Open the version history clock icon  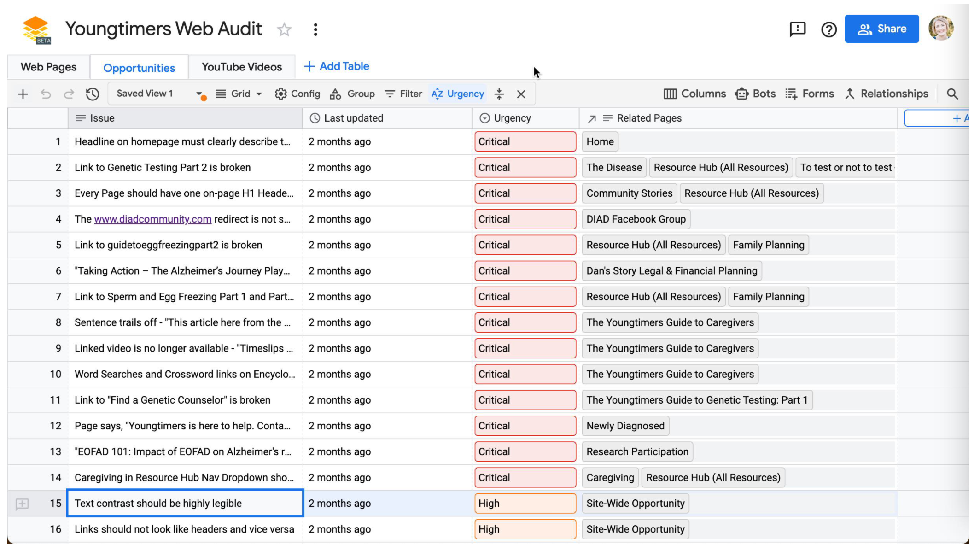pyautogui.click(x=93, y=94)
